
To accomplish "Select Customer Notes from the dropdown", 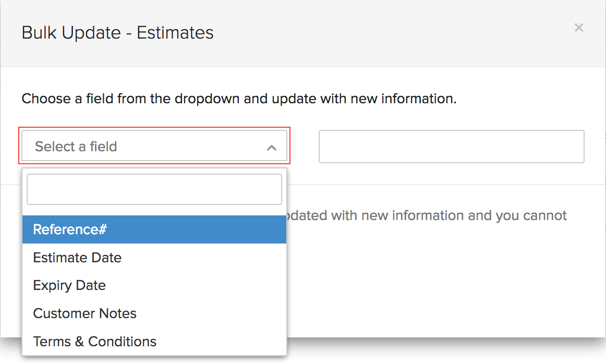I will click(84, 313).
